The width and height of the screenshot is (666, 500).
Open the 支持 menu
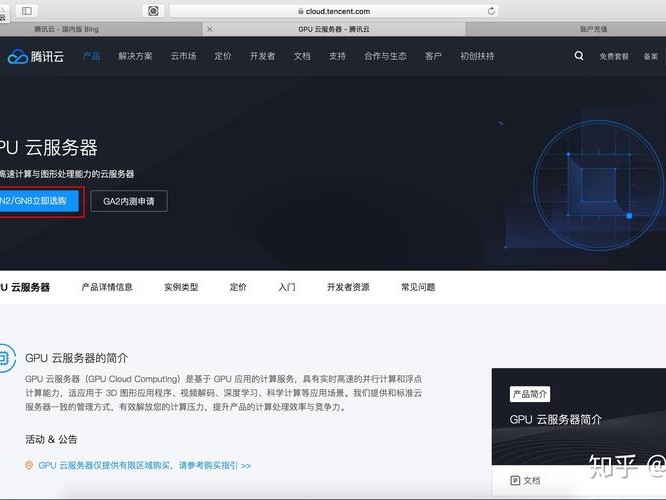point(337,56)
